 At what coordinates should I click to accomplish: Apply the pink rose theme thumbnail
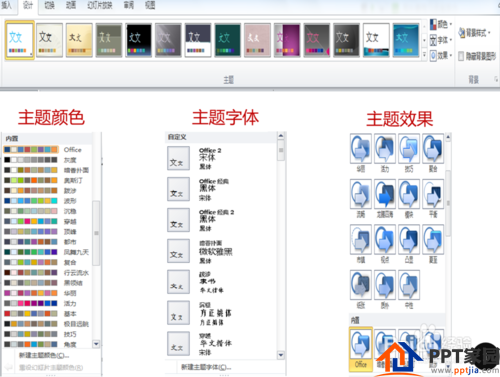257,40
